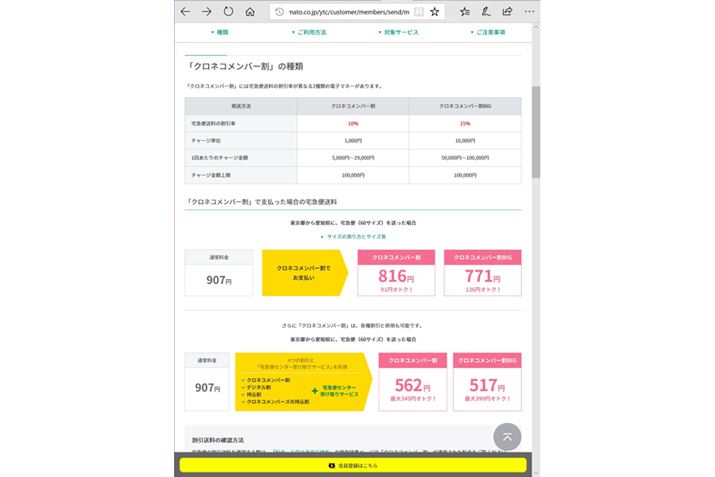Image resolution: width=715 pixels, height=477 pixels.
Task: Click the browser back arrow
Action: [185, 12]
